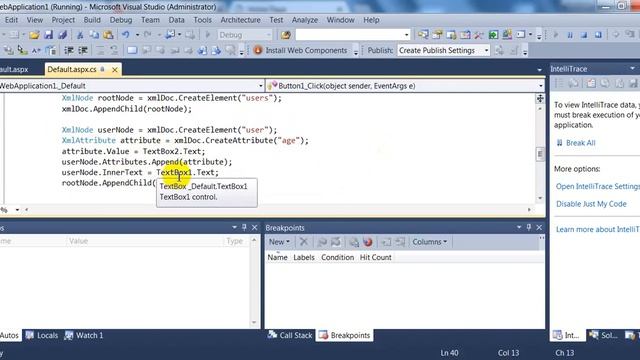Close the Default.aspx.cs tab
This screenshot has width=640, height=360.
point(115,70)
